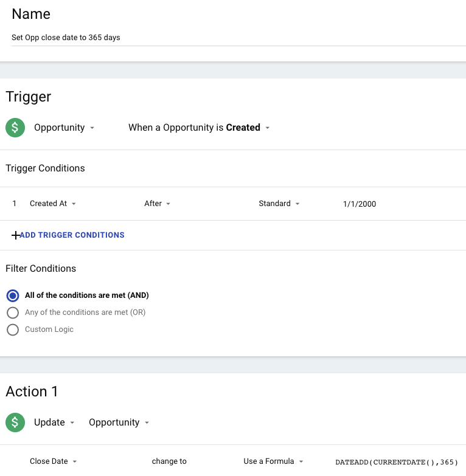The height and width of the screenshot is (476, 466).
Task: Open 'When a Opportunity is Created' dropdown
Action: coord(199,128)
